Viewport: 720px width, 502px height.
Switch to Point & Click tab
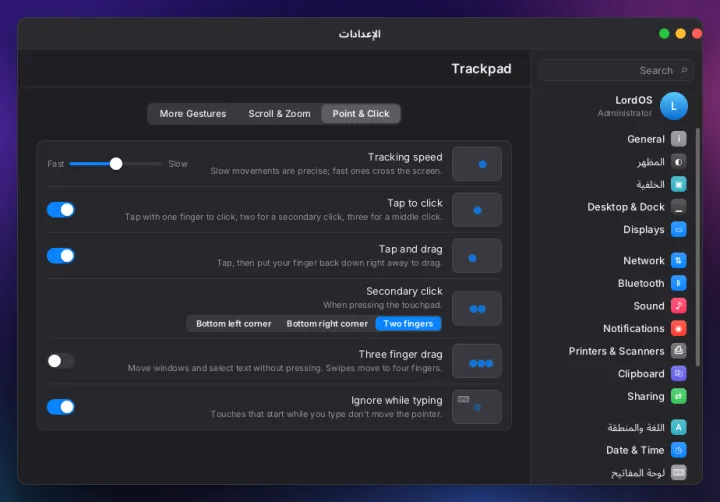click(x=361, y=113)
